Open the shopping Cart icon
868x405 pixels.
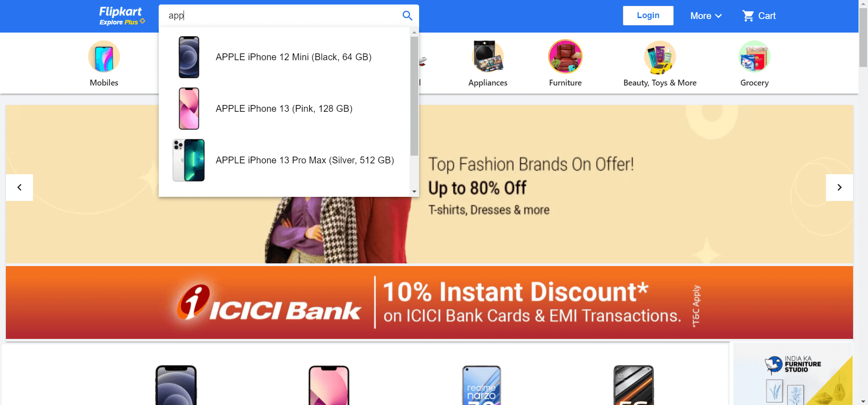[x=748, y=16]
